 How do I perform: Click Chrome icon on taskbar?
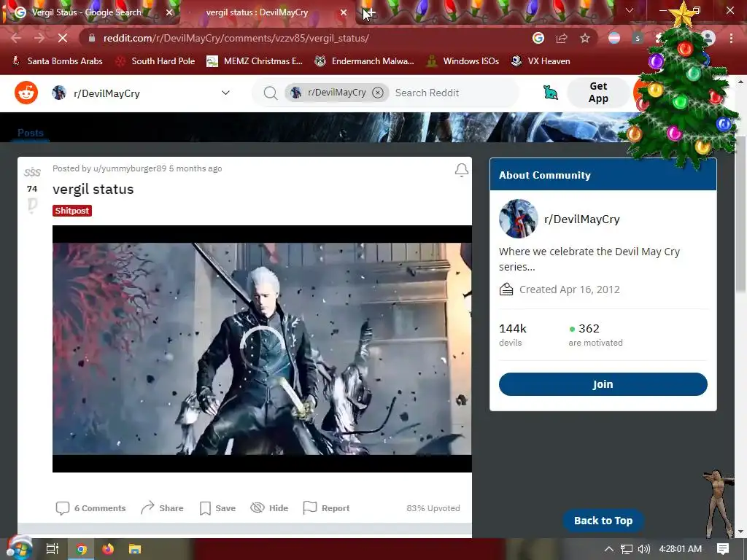coord(82,549)
